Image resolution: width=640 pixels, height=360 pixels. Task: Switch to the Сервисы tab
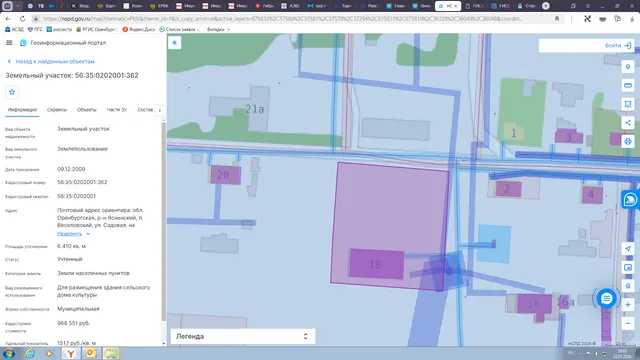(x=57, y=110)
